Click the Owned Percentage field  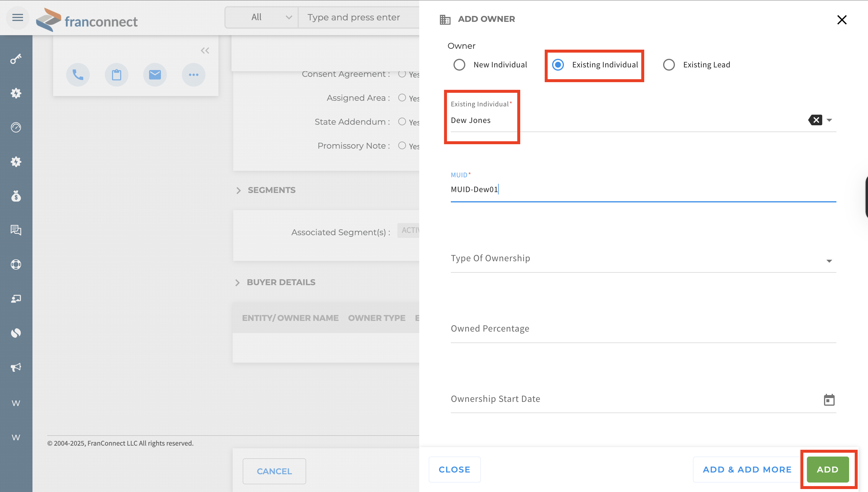(643, 329)
